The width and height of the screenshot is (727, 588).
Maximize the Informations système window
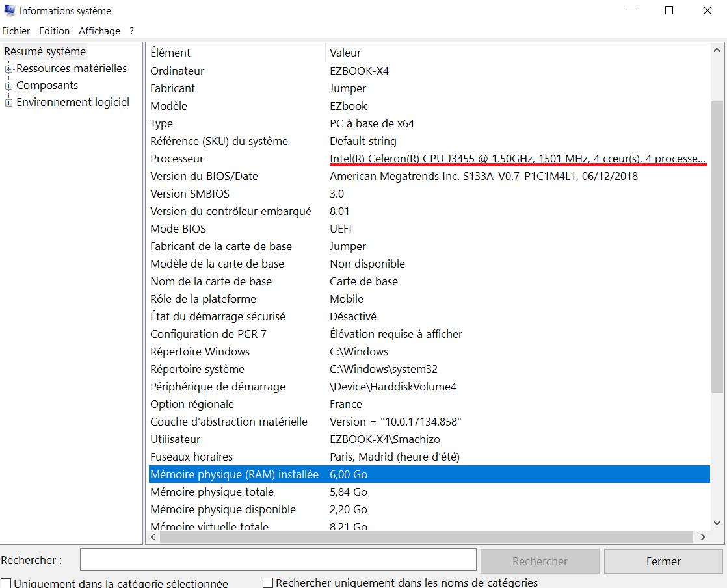coord(669,10)
